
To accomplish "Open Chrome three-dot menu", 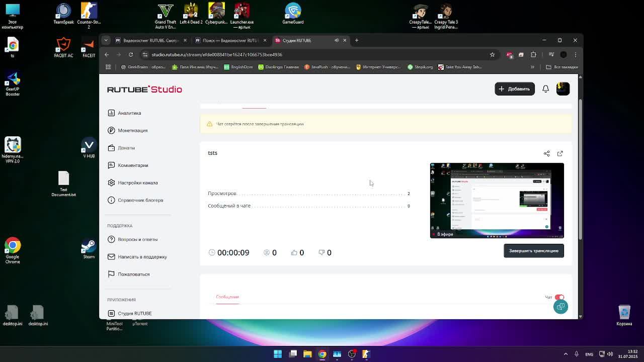I will [x=576, y=54].
